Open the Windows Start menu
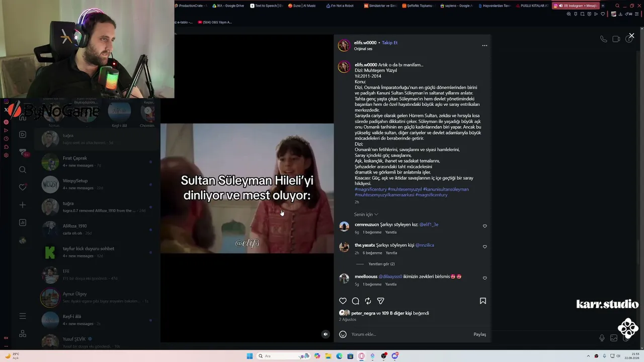 [250, 356]
